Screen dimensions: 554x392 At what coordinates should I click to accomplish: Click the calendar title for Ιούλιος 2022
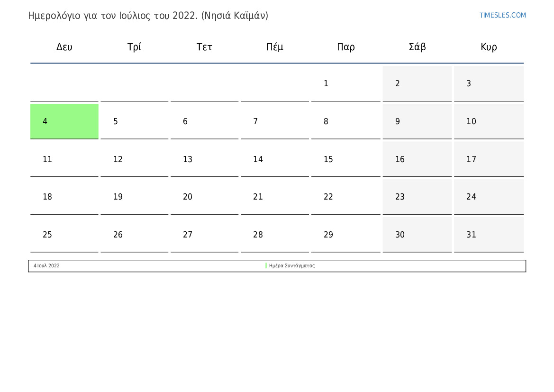coord(148,16)
